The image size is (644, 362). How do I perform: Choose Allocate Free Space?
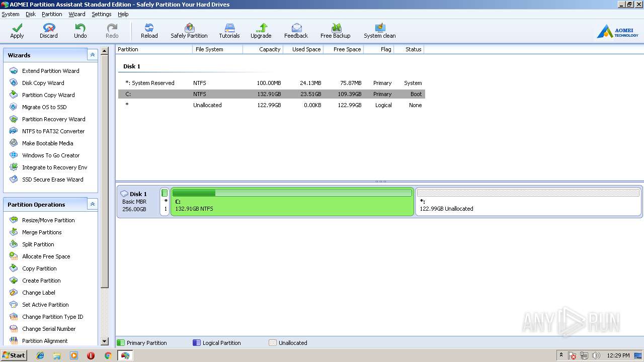[x=46, y=256]
